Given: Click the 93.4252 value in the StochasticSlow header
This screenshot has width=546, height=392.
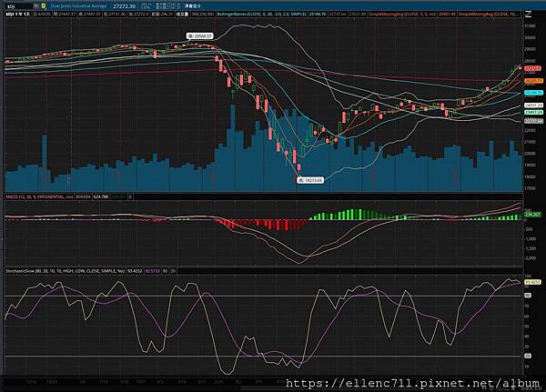Looking at the screenshot, I should coord(135,271).
